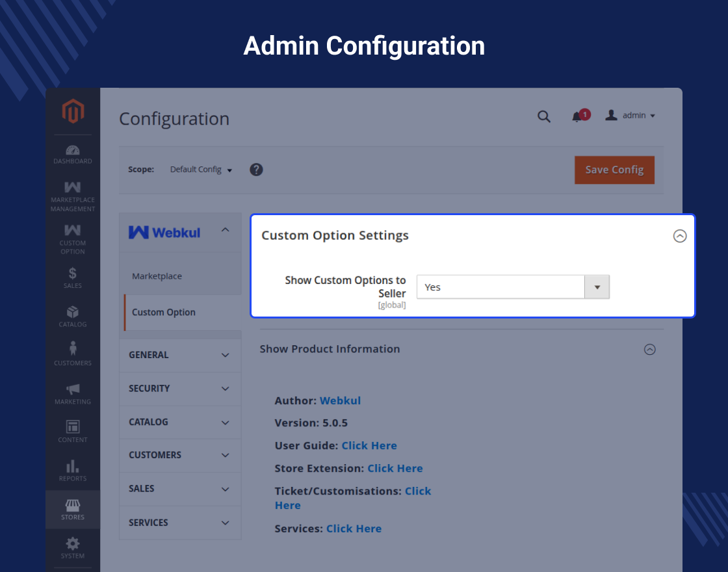
Task: Open the System sidebar menu
Action: 72,548
